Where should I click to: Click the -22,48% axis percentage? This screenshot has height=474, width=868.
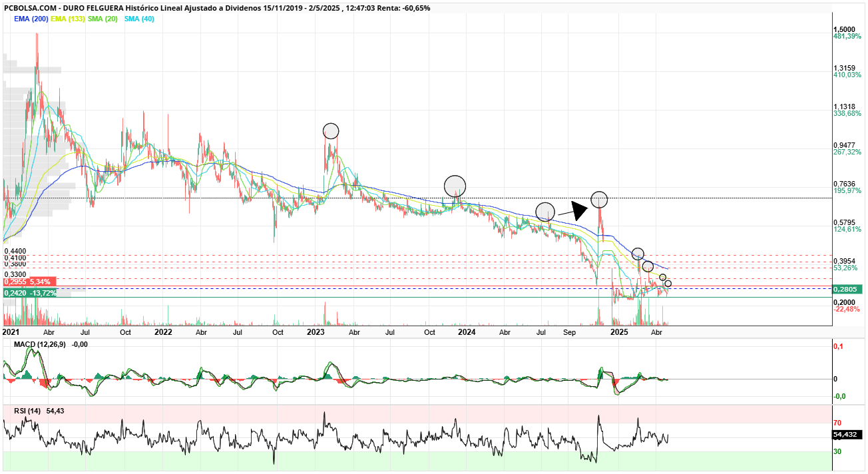click(846, 309)
